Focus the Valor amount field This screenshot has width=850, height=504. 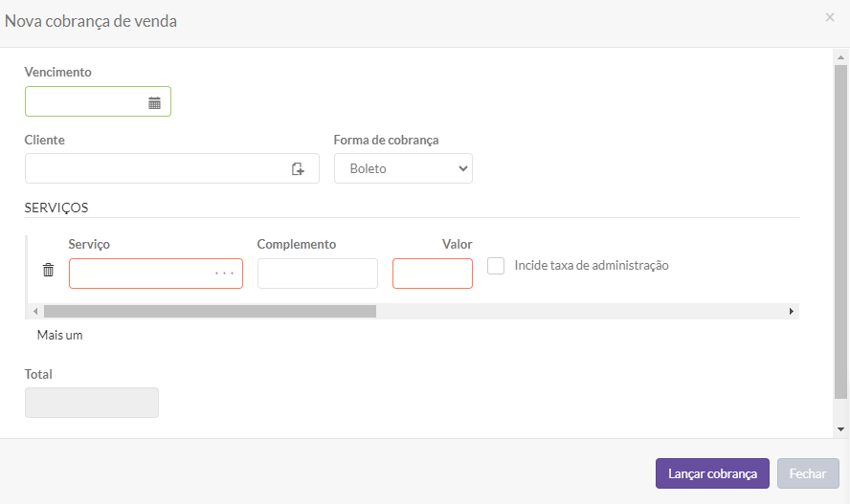pyautogui.click(x=432, y=274)
